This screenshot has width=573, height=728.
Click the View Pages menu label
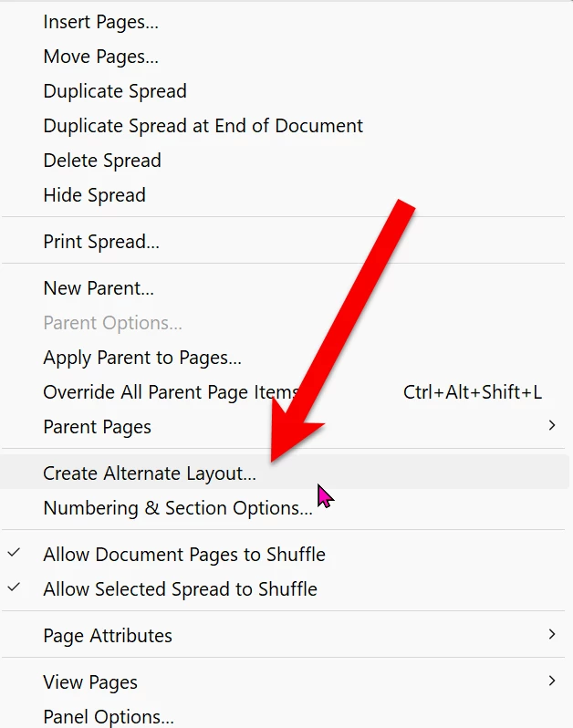[x=90, y=682]
